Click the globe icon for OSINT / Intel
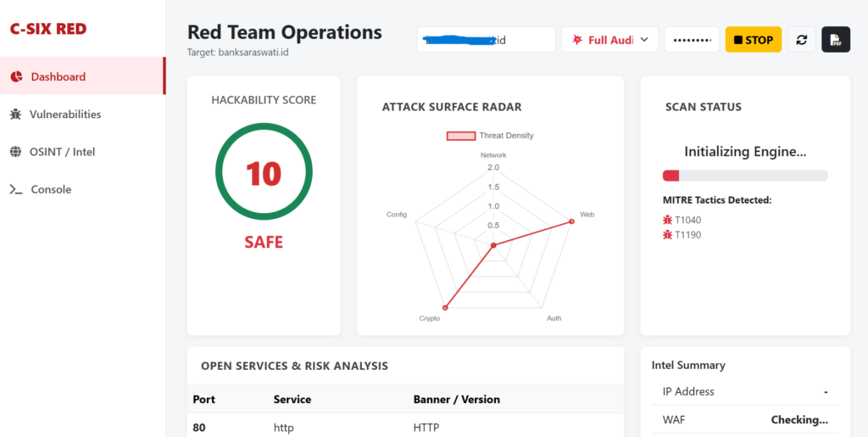The height and width of the screenshot is (437, 868). tap(15, 152)
